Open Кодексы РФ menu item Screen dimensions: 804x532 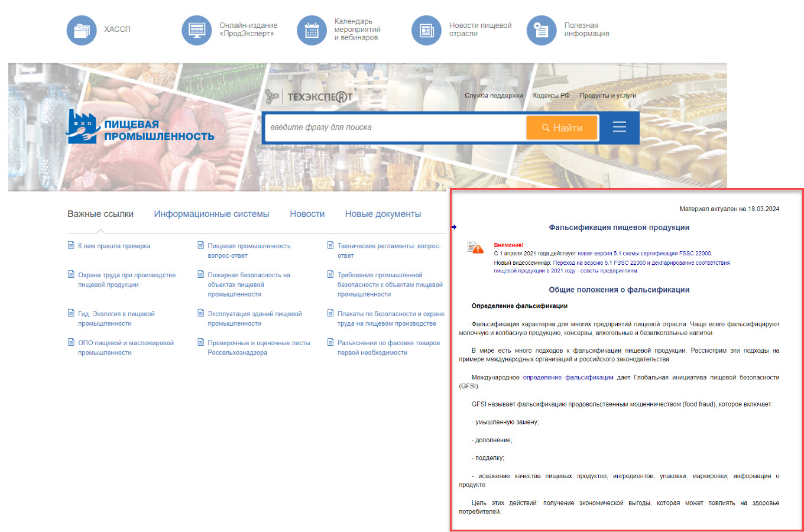coord(552,95)
